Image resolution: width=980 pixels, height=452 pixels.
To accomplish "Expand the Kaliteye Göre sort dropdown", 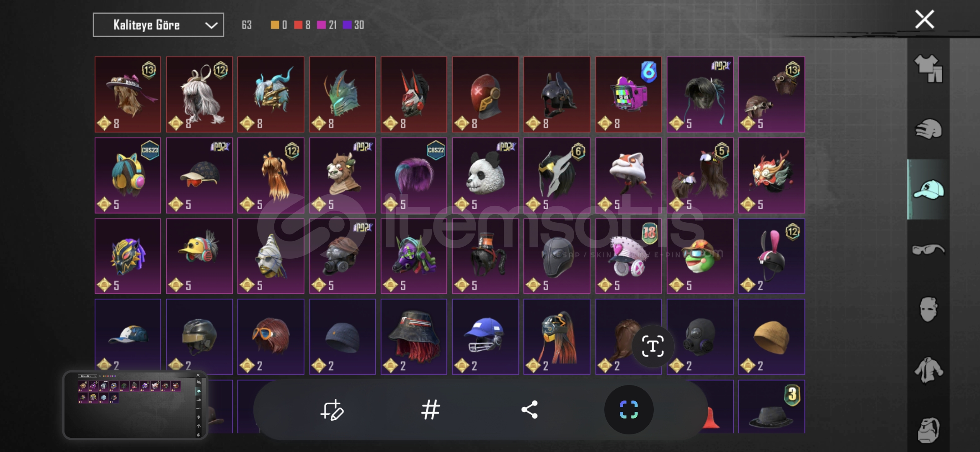I will (x=158, y=25).
